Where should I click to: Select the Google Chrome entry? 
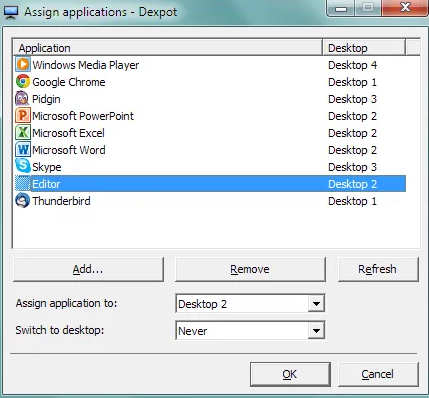pyautogui.click(x=210, y=82)
